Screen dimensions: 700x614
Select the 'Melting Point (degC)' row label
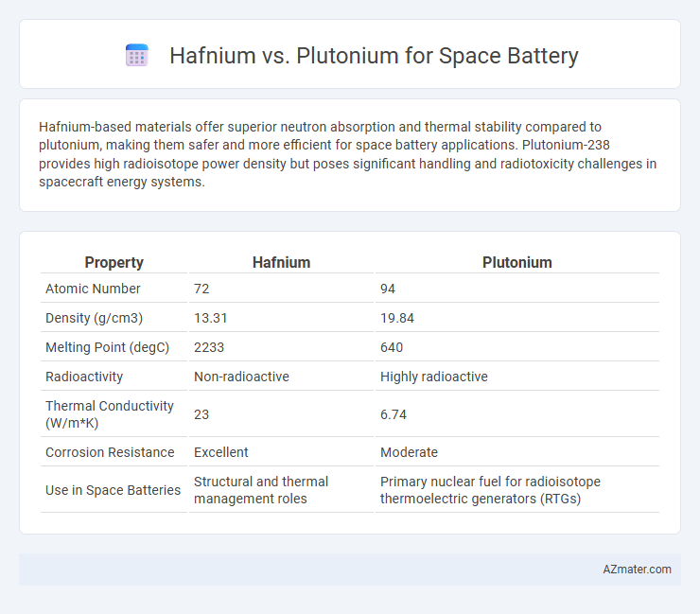[107, 347]
